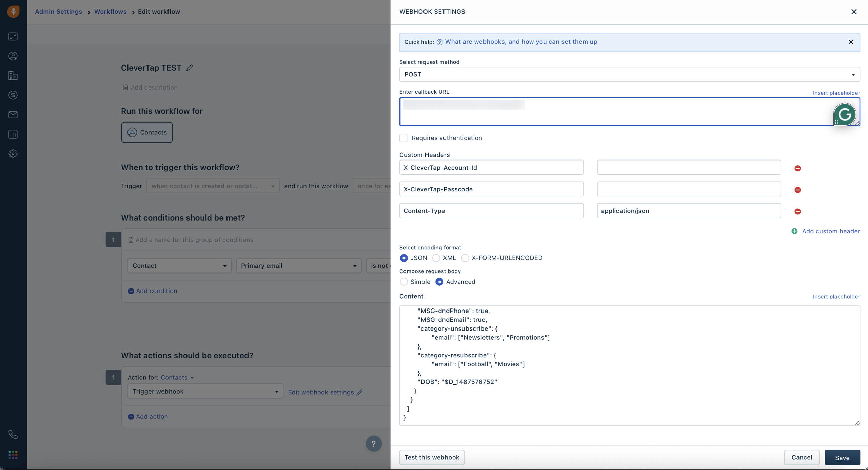Click into the Content request body textarea
The height and width of the screenshot is (470, 868).
[x=629, y=365]
